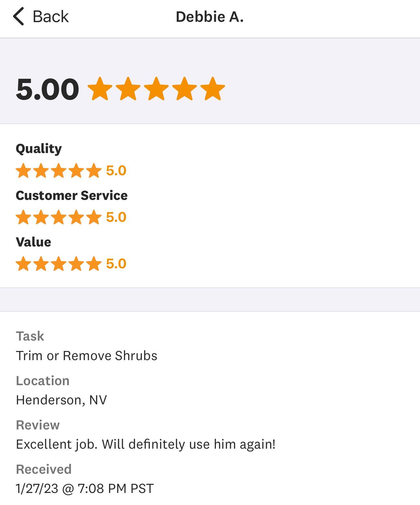Viewport: 420px width, 505px height.
Task: Click the Value score value 5.0
Action: [116, 264]
